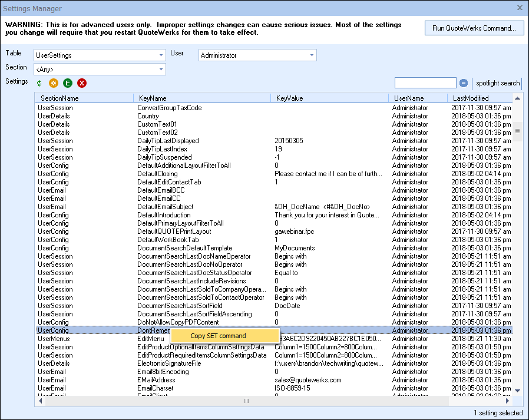Click the green E edit setting icon
The image size is (529, 420).
click(x=68, y=84)
